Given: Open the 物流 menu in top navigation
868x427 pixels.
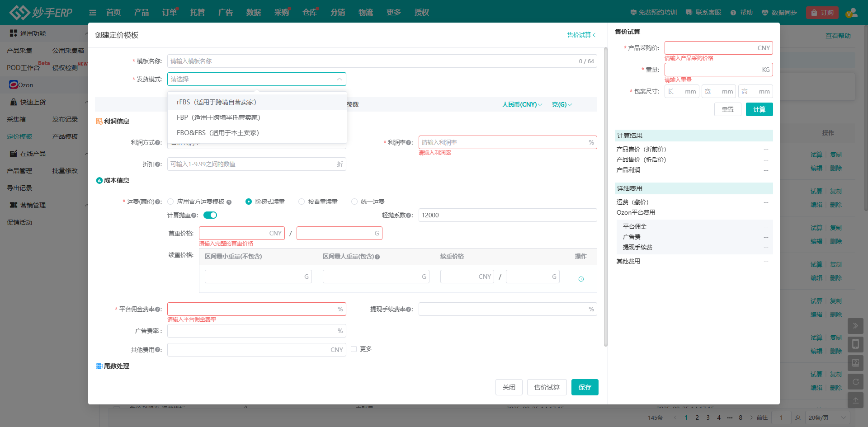Looking at the screenshot, I should [366, 13].
